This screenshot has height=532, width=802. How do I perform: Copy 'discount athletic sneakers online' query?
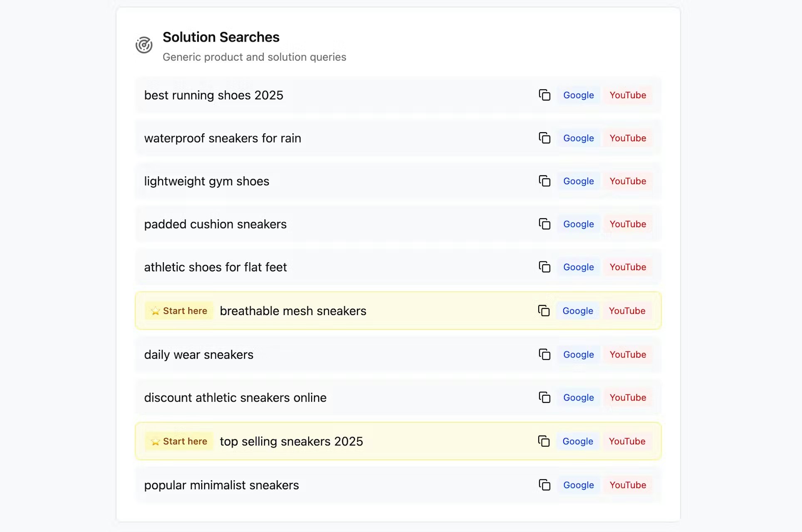click(x=545, y=397)
